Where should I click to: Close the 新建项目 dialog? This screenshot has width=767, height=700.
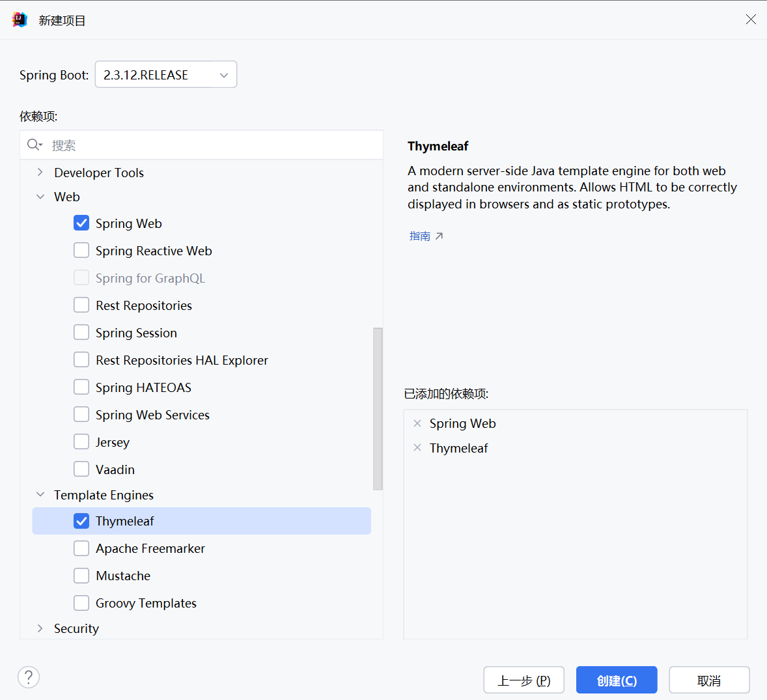(x=751, y=19)
